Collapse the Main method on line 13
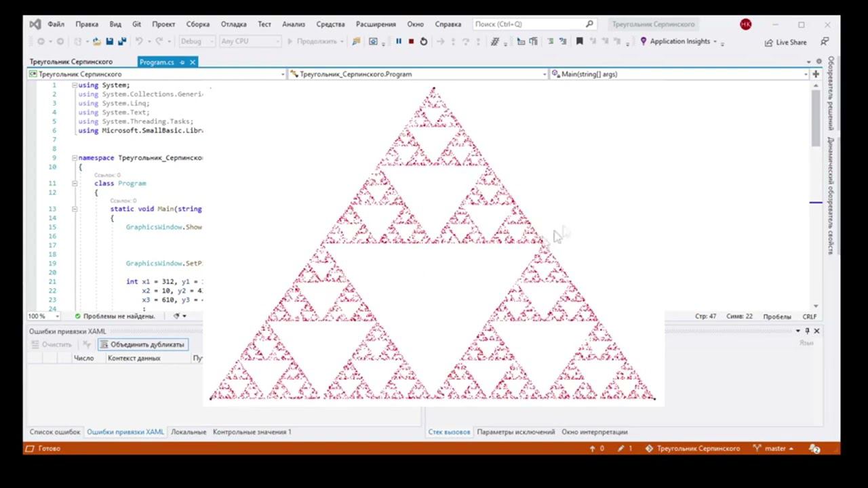The image size is (868, 488). pyautogui.click(x=75, y=209)
